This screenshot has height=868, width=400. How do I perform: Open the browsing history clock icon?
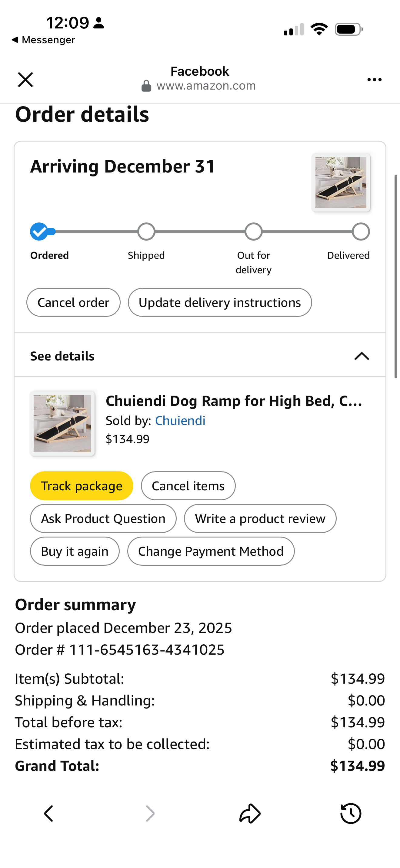tap(351, 814)
